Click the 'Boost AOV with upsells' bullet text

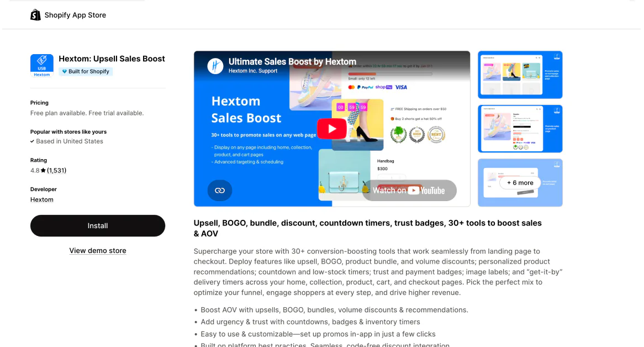[334, 309]
